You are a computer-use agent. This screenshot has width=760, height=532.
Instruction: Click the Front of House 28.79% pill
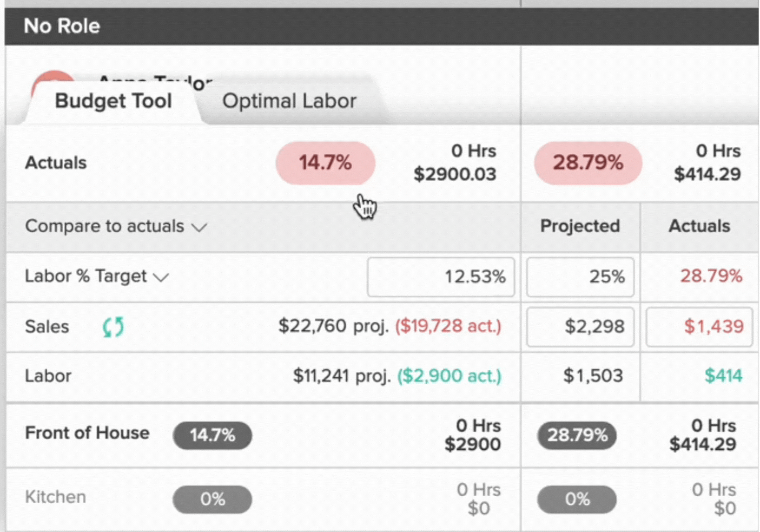coord(577,435)
